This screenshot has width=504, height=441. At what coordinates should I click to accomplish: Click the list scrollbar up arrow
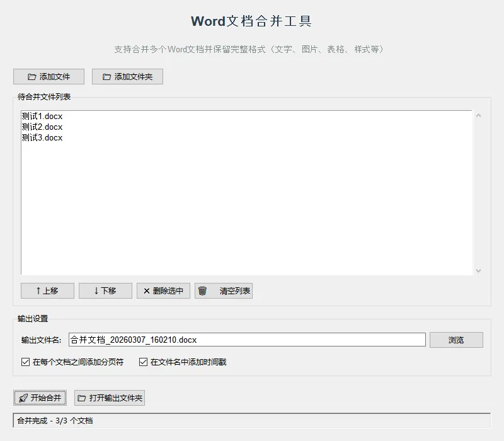(x=478, y=116)
